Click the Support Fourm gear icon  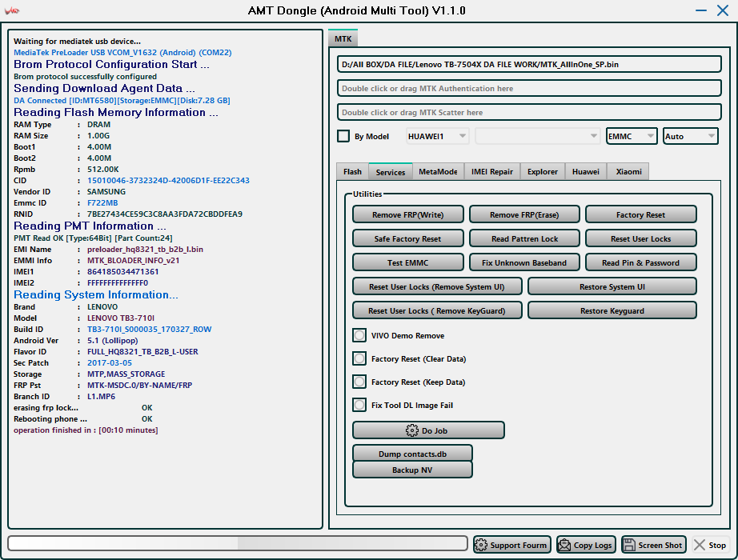(481, 545)
